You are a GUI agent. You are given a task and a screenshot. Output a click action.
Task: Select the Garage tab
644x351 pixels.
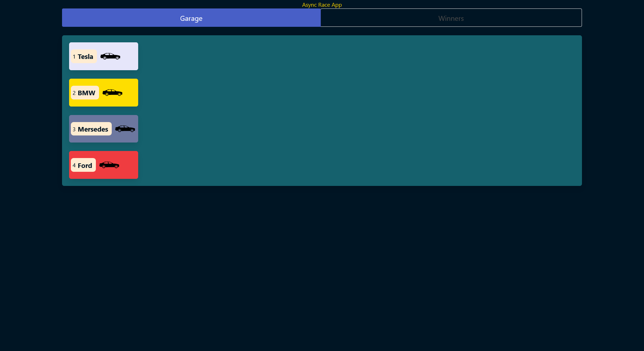click(191, 18)
